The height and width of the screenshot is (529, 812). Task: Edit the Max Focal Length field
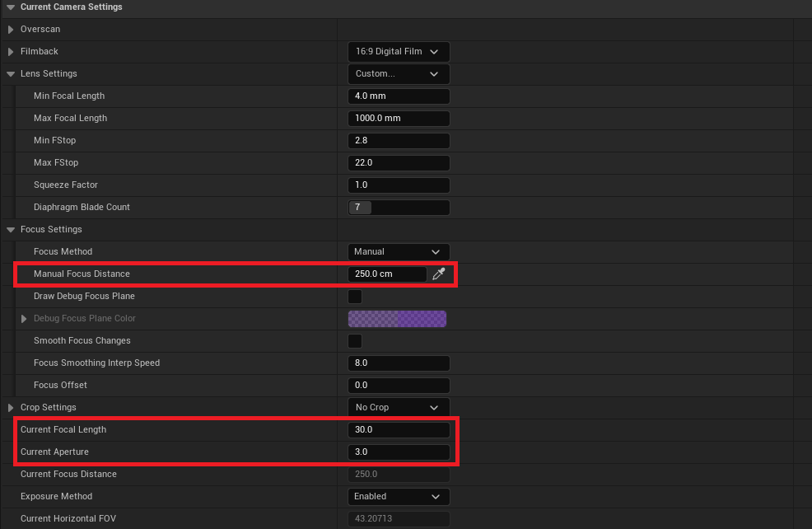[x=399, y=118]
